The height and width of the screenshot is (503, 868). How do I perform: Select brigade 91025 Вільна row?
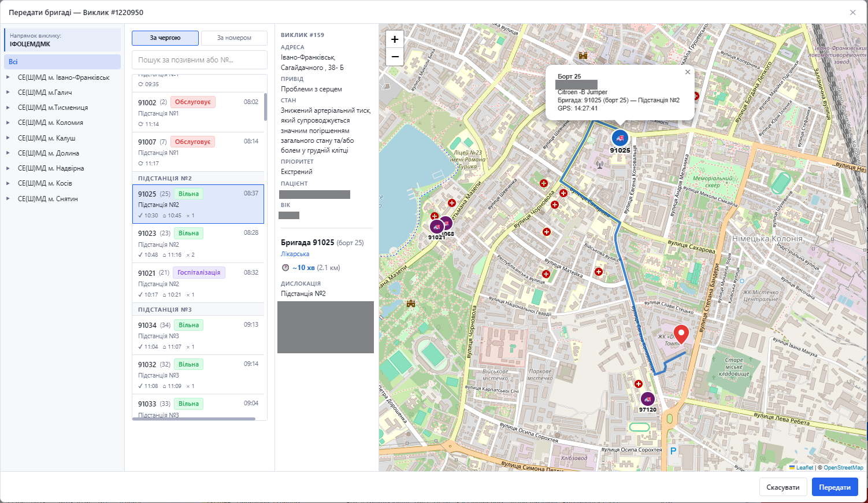198,204
